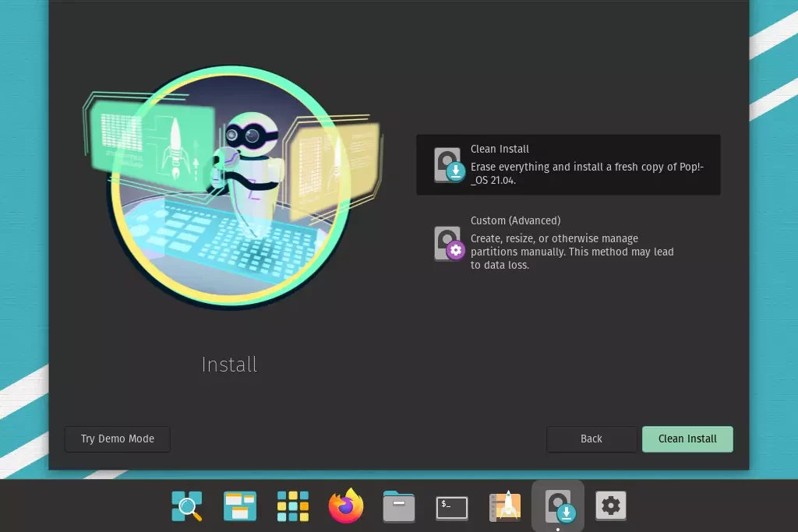
Task: Select the Custom (Advanced) option row
Action: point(568,242)
